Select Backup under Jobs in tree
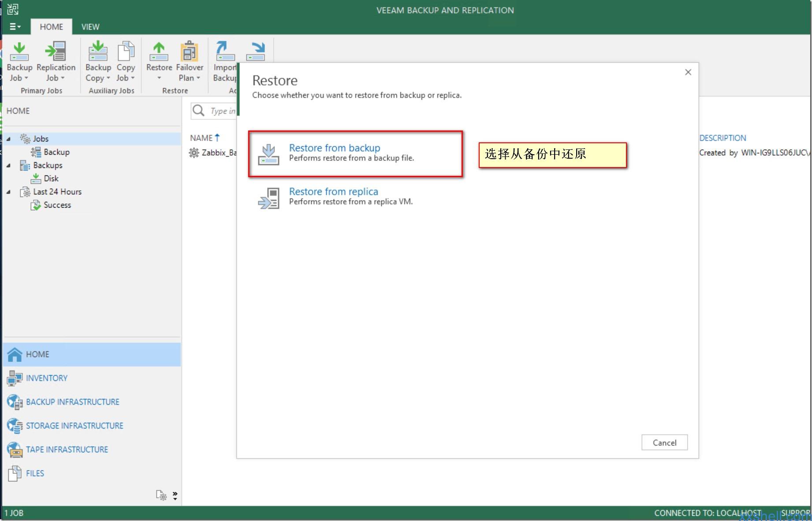This screenshot has width=812, height=521. 56,152
